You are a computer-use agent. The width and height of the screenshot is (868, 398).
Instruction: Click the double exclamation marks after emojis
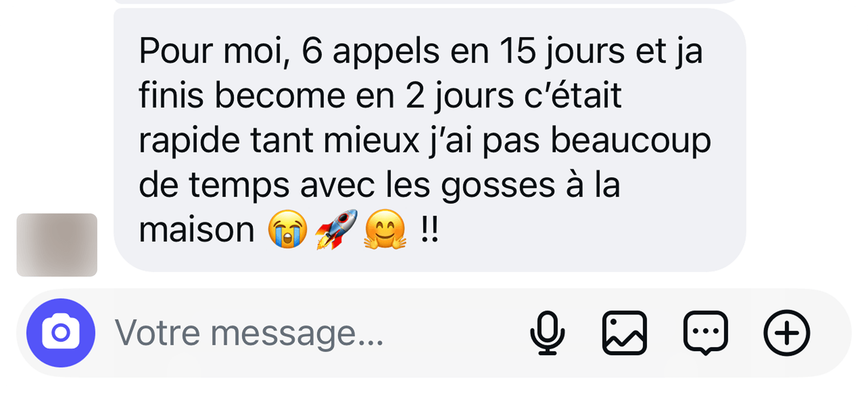[x=429, y=230]
